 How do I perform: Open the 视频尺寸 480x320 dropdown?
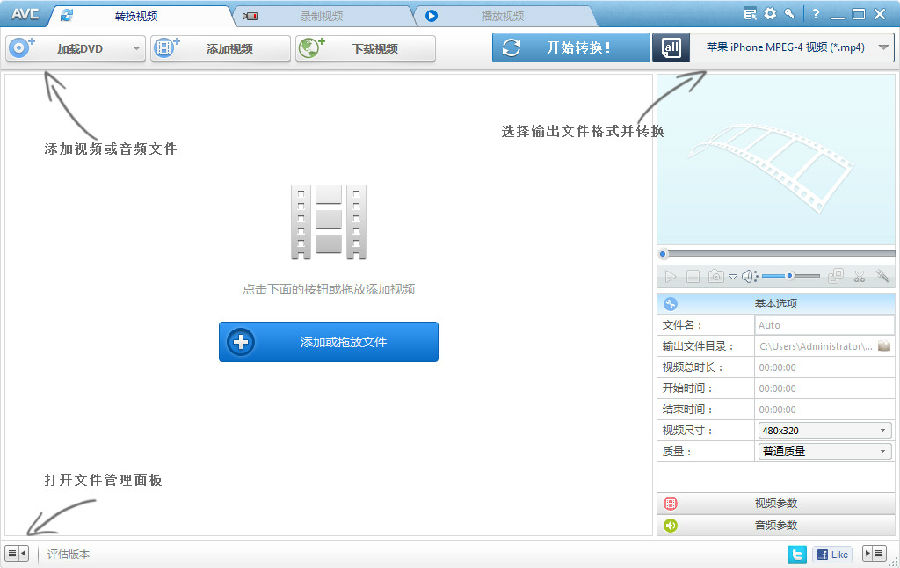click(825, 430)
